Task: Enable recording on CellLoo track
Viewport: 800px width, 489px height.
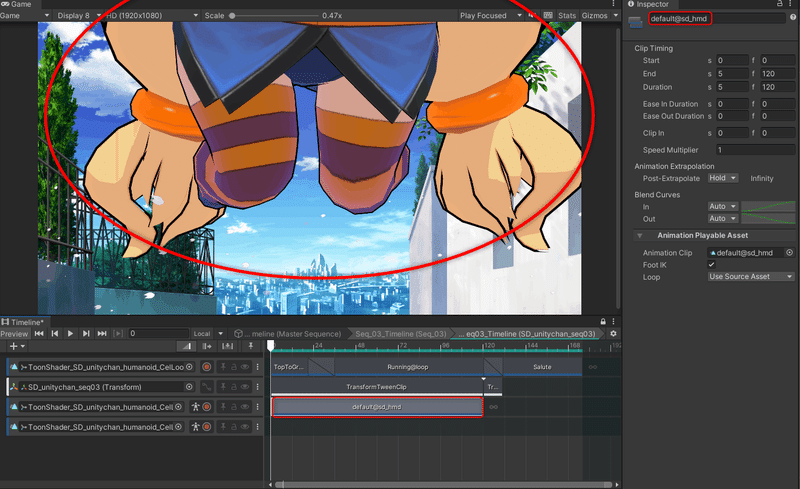Action: 207,366
